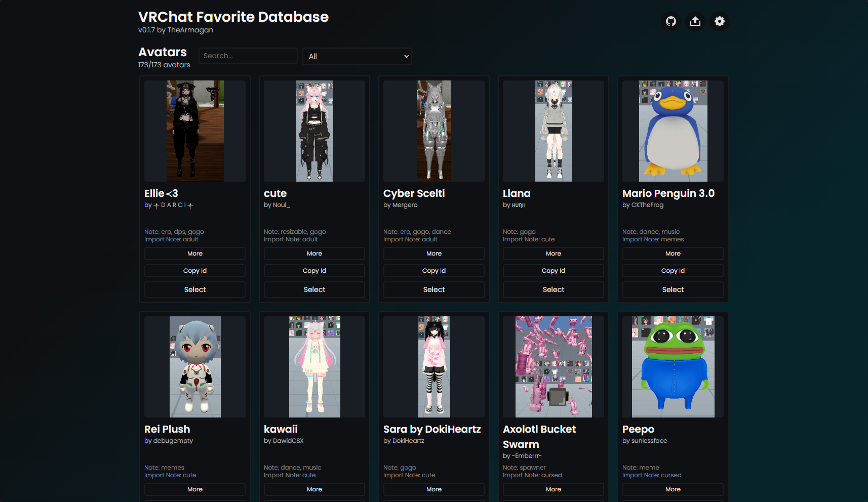The height and width of the screenshot is (502, 868).
Task: Click the Mario Penguin 3.0 title
Action: (668, 193)
